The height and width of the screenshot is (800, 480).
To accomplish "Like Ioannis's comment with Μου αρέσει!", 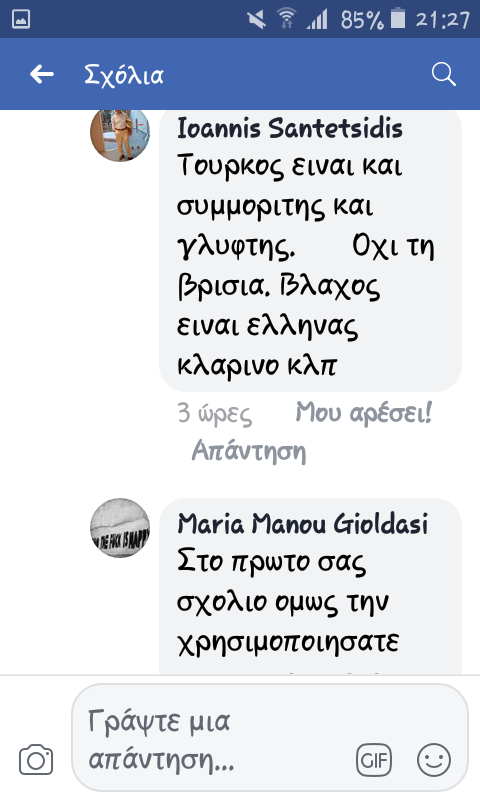I will pos(364,412).
